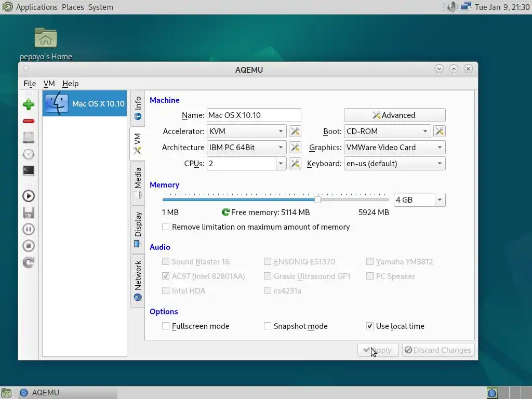Image resolution: width=532 pixels, height=399 pixels.
Task: Enable Fullscreen mode option
Action: tap(166, 326)
